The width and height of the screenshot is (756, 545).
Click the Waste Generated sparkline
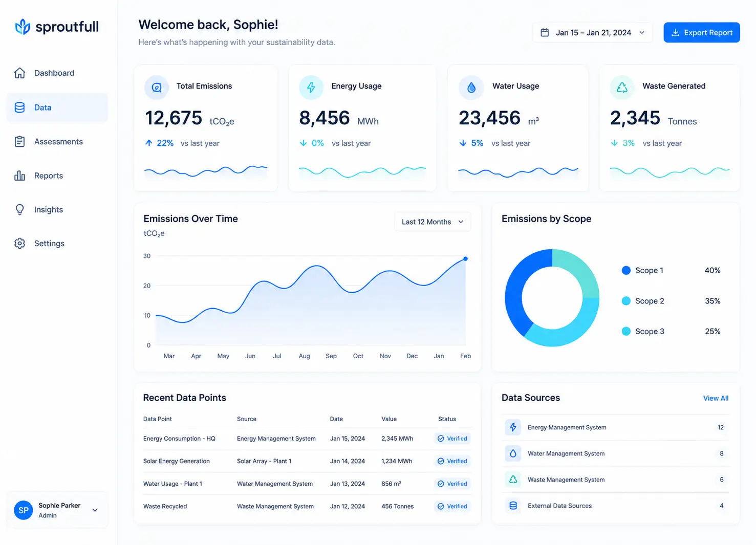(x=669, y=172)
